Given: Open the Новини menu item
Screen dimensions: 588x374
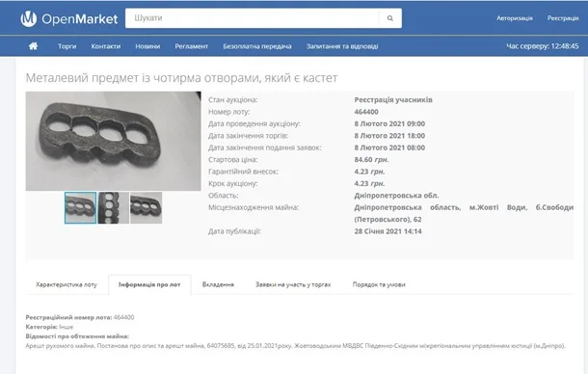Looking at the screenshot, I should [x=147, y=46].
